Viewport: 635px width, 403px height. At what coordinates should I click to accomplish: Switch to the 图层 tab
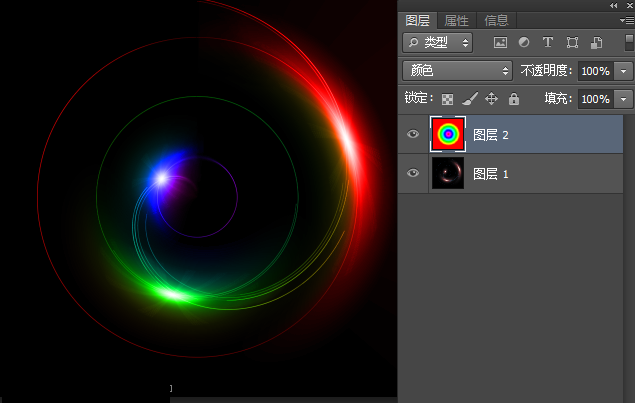click(418, 20)
